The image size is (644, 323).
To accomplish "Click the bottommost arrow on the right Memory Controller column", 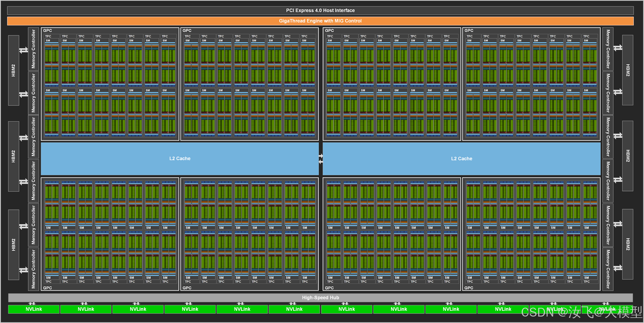I will [x=618, y=268].
